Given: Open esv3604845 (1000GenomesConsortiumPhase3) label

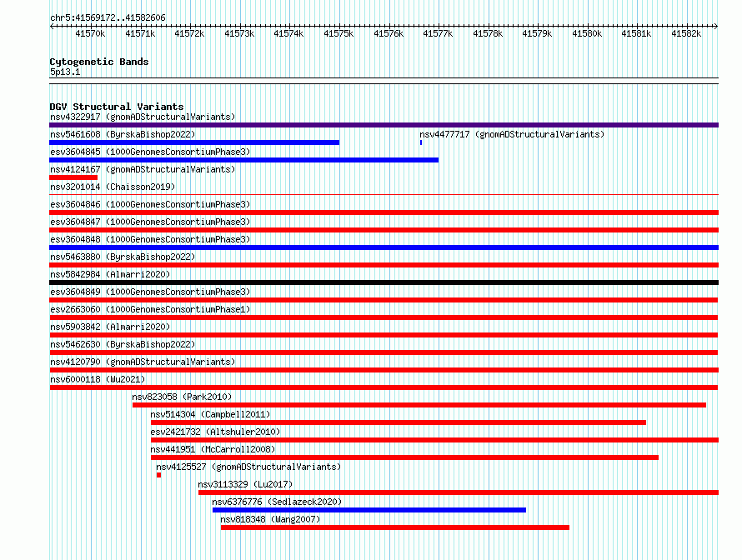Looking at the screenshot, I should pyautogui.click(x=150, y=152).
